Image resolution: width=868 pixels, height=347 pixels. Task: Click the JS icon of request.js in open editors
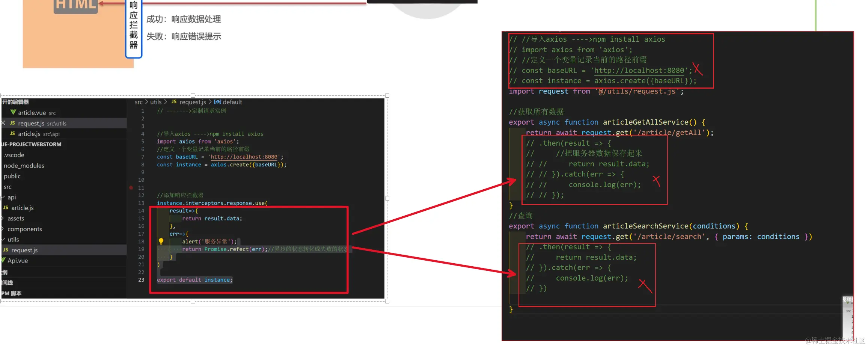(x=12, y=123)
